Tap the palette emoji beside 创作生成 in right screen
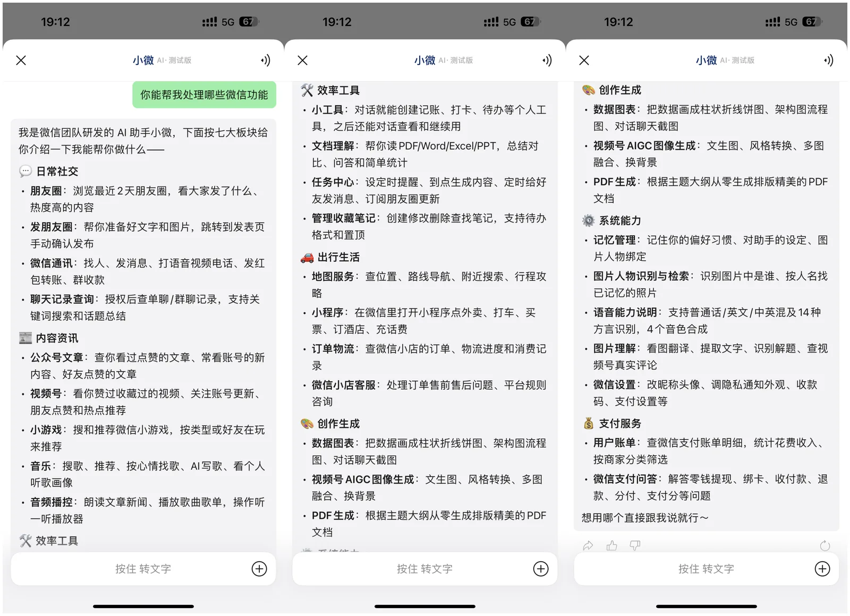The width and height of the screenshot is (850, 616). coord(589,90)
